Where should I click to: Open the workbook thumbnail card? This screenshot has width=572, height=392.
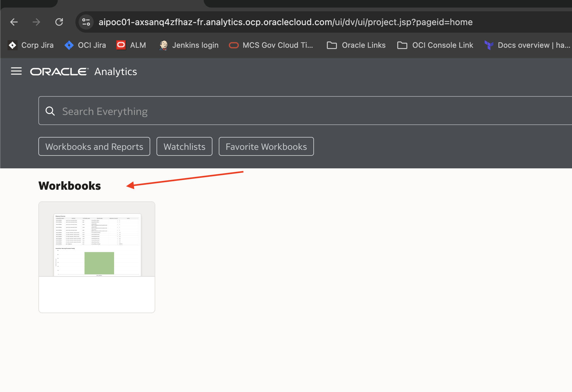(x=97, y=257)
